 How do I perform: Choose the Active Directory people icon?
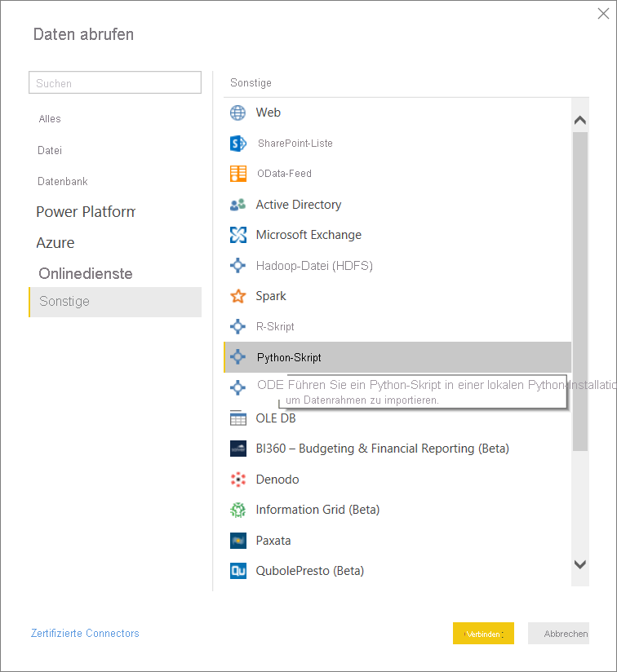237,205
